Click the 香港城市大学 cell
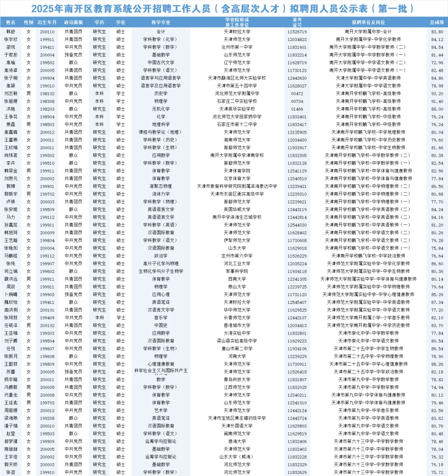The height and width of the screenshot is (476, 448). (237, 325)
